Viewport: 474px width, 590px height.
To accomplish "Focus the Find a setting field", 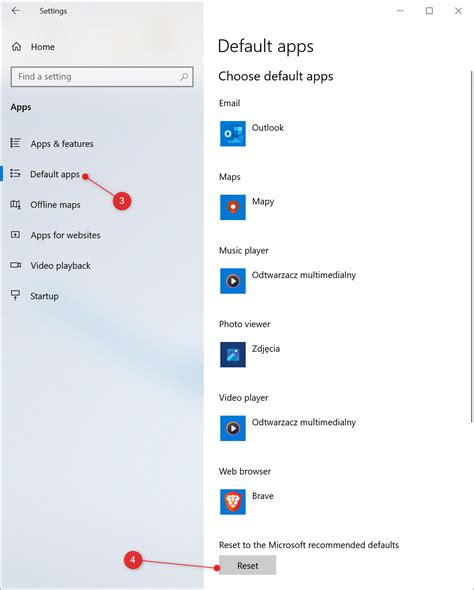I will pos(102,77).
